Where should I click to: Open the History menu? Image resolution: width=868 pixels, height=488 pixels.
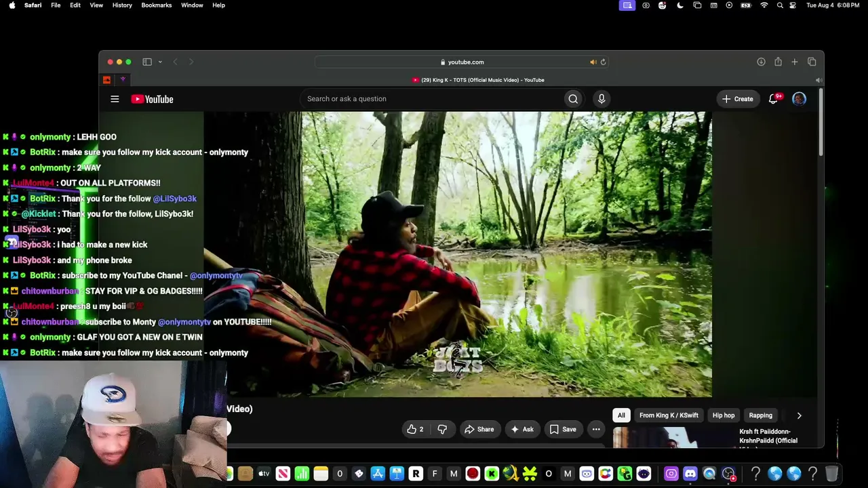tap(122, 5)
